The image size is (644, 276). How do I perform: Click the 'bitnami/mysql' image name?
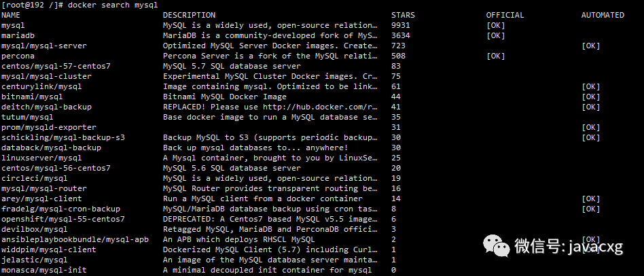point(32,97)
